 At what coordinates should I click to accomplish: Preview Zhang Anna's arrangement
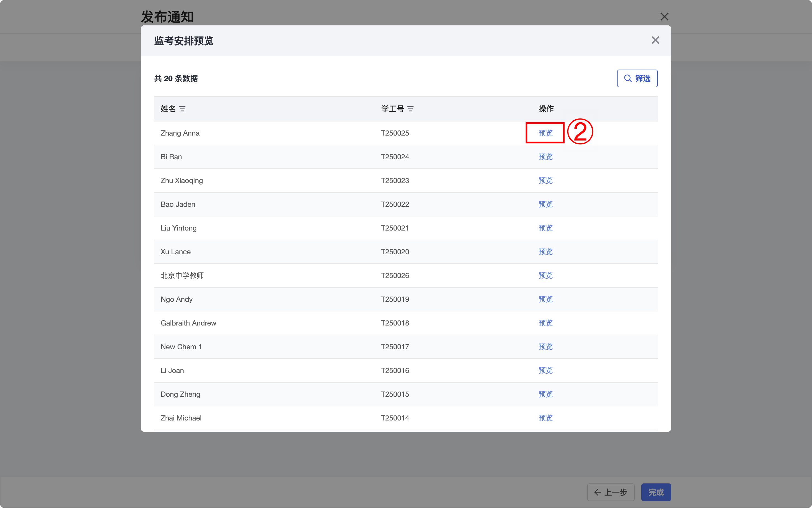click(x=545, y=133)
